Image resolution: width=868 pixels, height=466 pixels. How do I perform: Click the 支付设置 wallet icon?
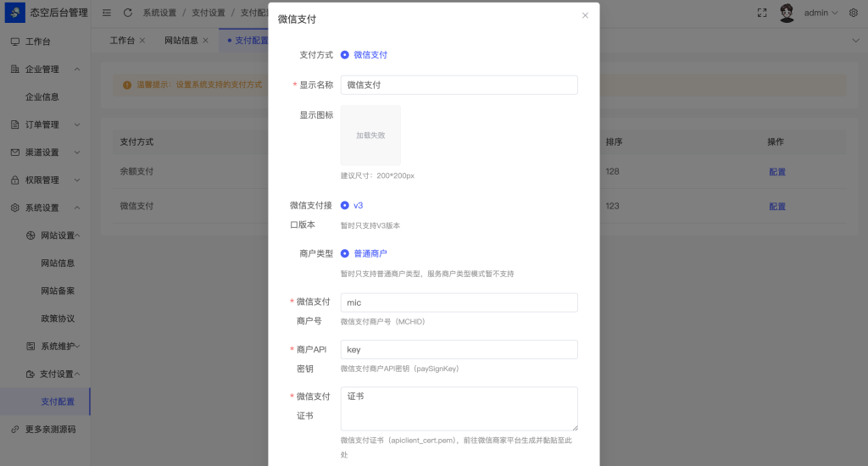pos(31,374)
